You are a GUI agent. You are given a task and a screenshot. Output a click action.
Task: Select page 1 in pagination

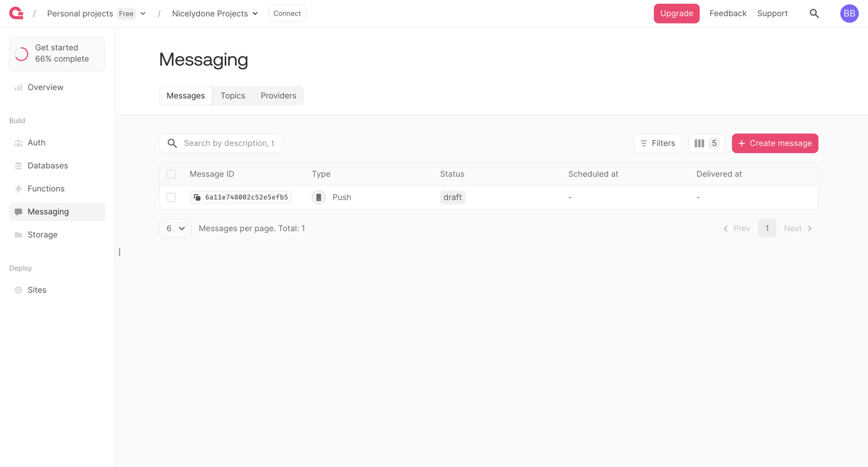coord(766,228)
